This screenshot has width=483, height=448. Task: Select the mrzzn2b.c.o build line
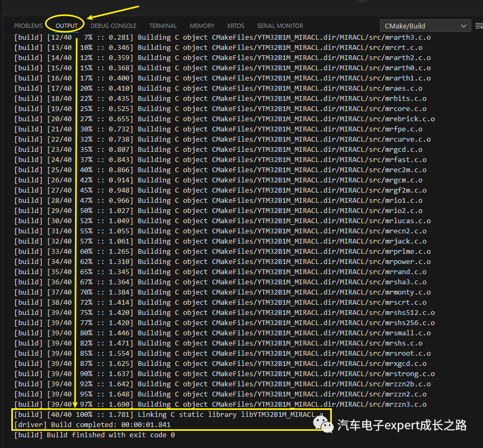[x=222, y=384]
